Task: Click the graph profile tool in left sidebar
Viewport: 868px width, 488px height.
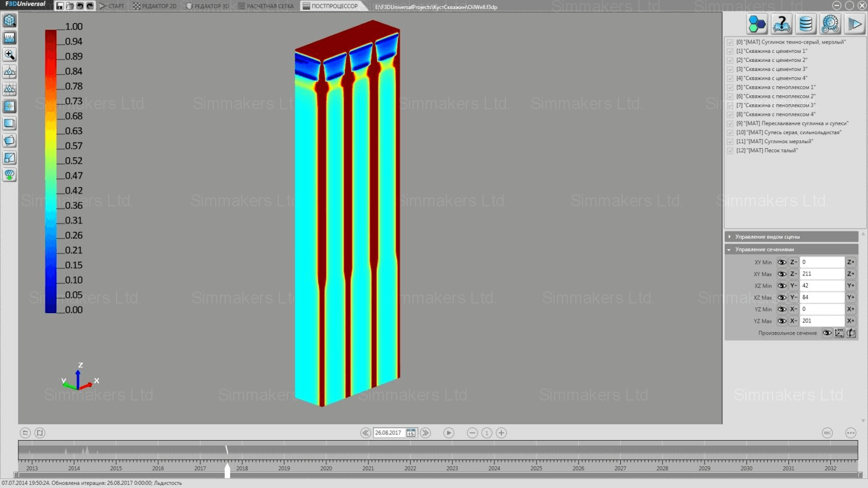Action: point(10,38)
